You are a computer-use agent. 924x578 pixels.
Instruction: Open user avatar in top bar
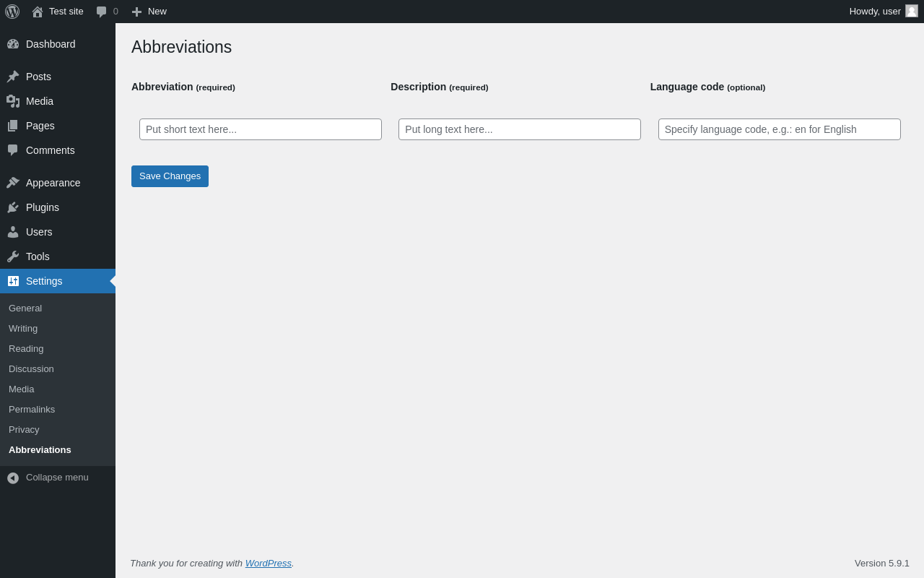click(912, 11)
